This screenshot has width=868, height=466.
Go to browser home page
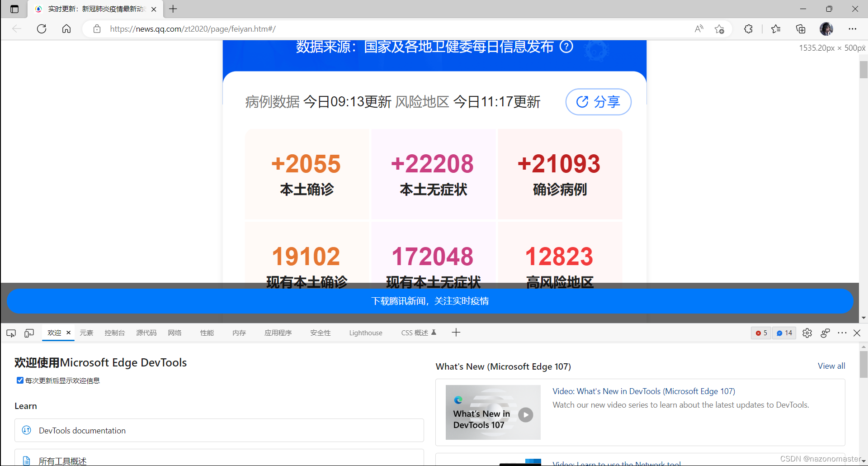point(66,29)
